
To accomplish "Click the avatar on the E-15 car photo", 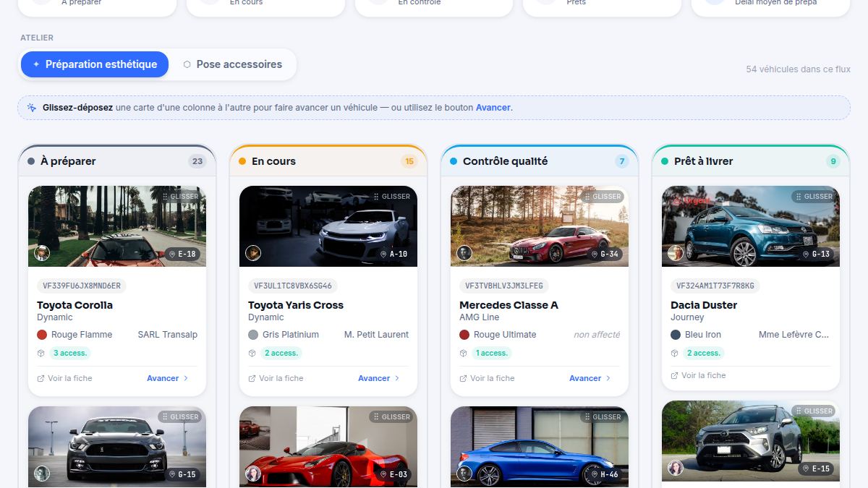I will click(676, 468).
